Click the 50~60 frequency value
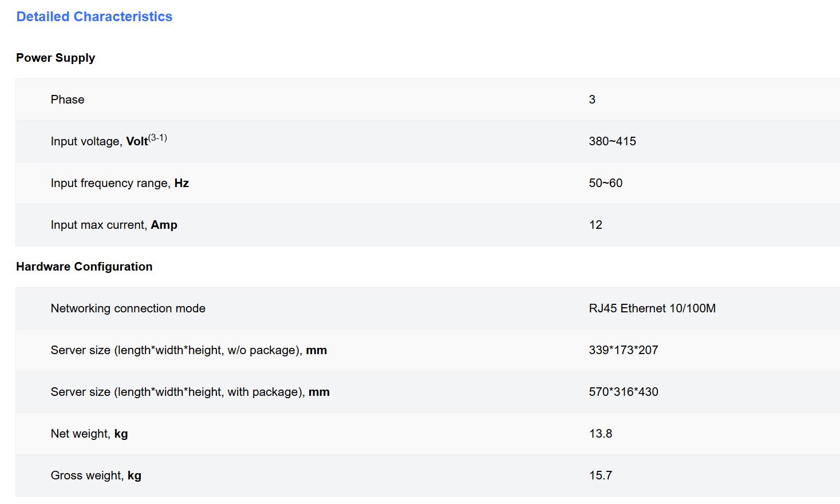The image size is (840, 504). [605, 183]
